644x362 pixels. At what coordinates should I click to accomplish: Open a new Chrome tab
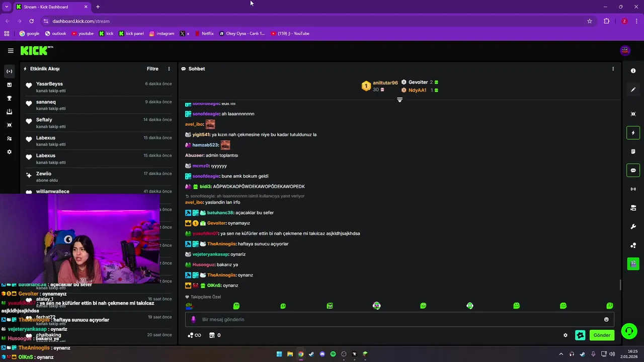(98, 7)
